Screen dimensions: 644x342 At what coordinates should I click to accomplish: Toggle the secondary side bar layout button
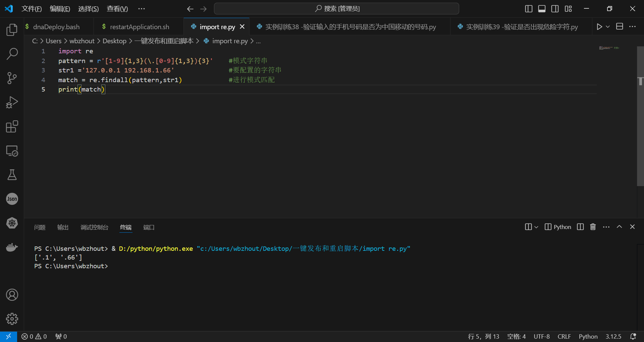pyautogui.click(x=555, y=9)
